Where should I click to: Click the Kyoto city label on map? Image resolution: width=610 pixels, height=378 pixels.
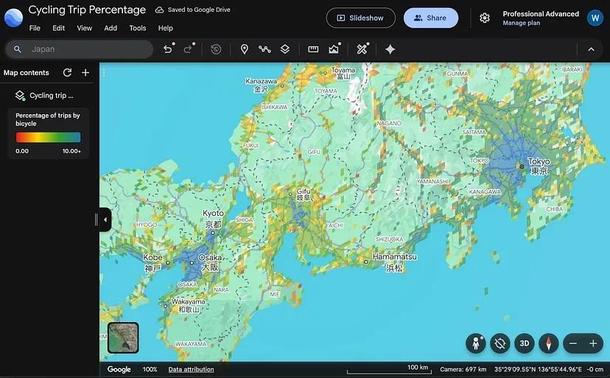[213, 219]
